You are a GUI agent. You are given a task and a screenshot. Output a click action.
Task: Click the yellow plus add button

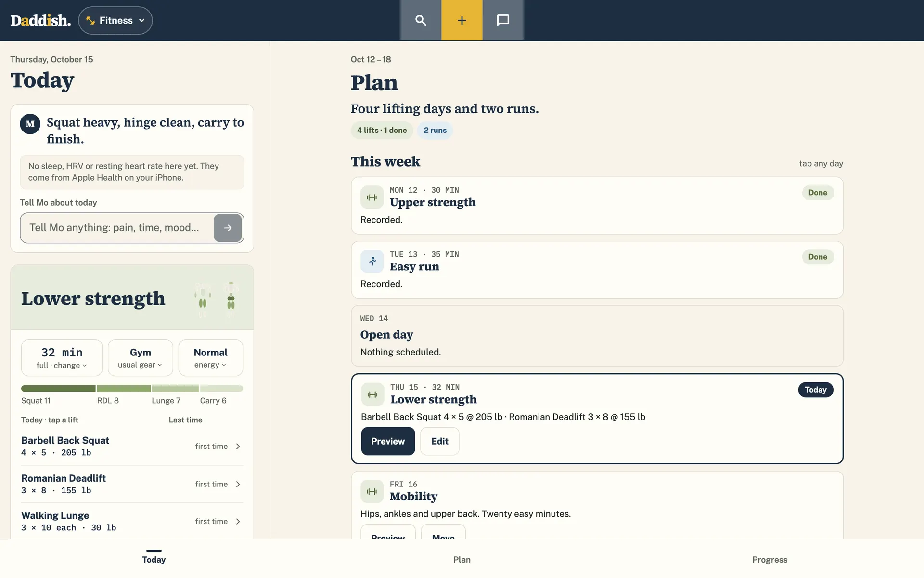pos(462,20)
